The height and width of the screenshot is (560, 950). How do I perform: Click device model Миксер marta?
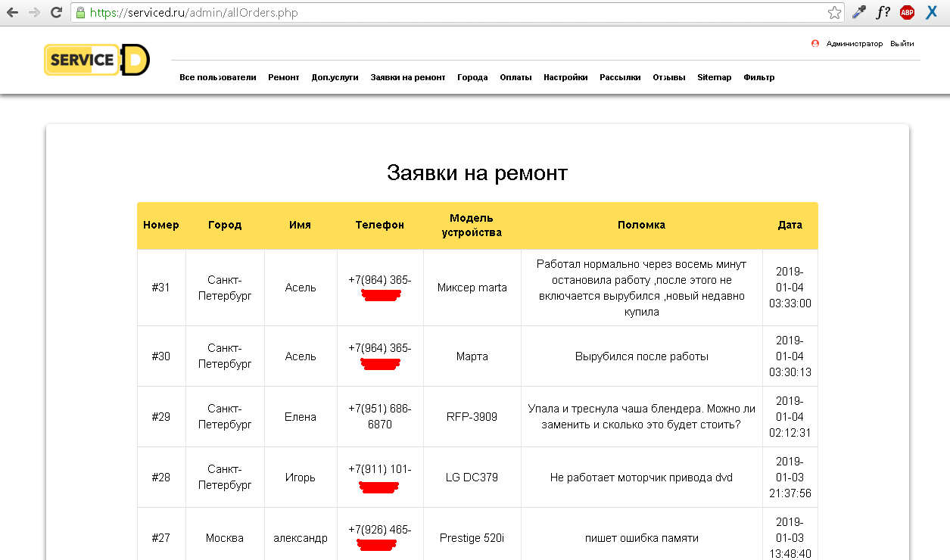pos(472,288)
